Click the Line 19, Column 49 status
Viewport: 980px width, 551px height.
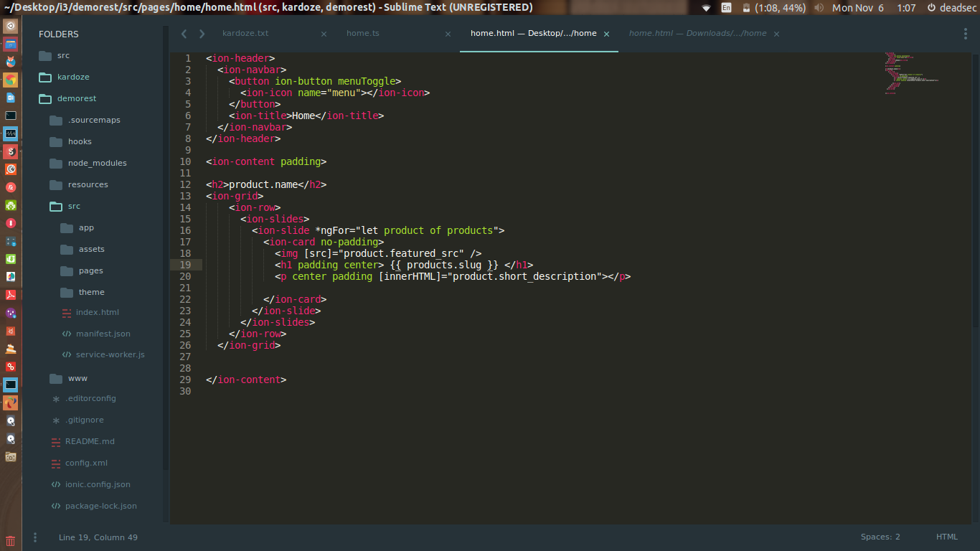pos(98,537)
